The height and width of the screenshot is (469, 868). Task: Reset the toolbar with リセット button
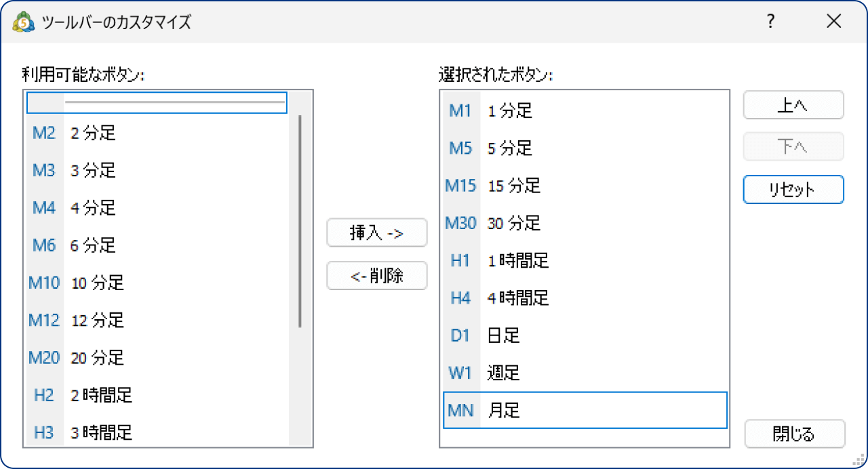[x=793, y=189]
